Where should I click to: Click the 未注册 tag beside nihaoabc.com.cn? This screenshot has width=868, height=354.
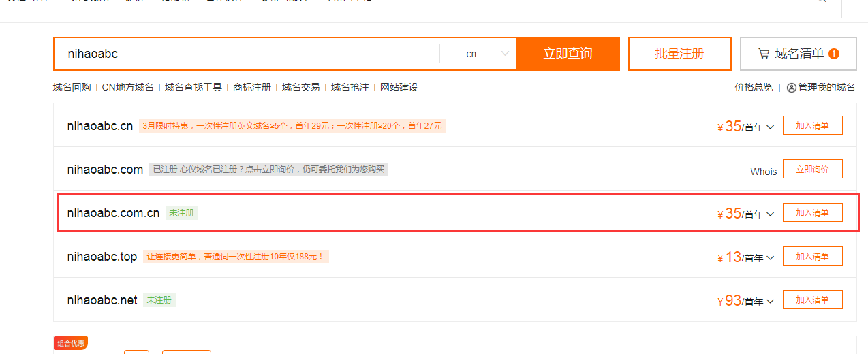point(182,213)
